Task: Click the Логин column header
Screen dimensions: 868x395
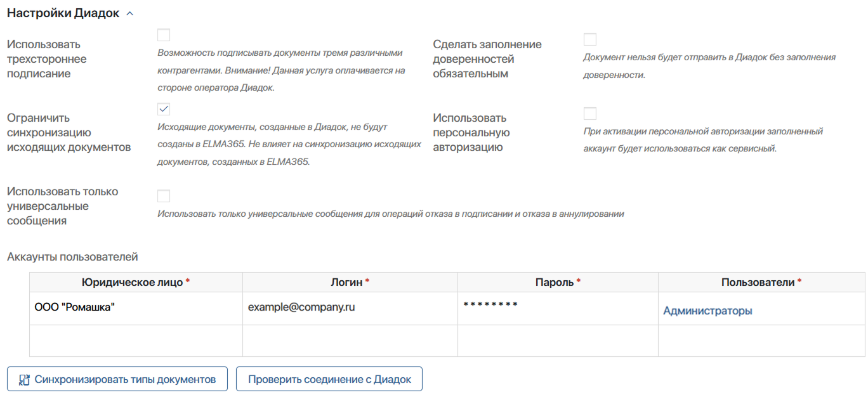Action: click(x=350, y=283)
